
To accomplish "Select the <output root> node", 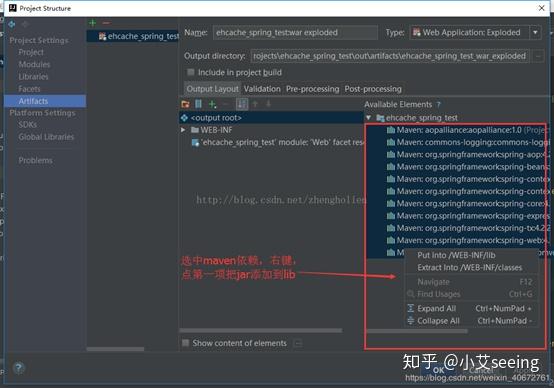I will tap(272, 118).
